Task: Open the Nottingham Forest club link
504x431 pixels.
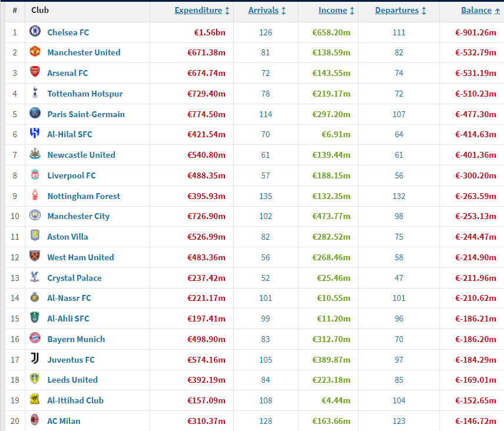Action: [x=84, y=195]
